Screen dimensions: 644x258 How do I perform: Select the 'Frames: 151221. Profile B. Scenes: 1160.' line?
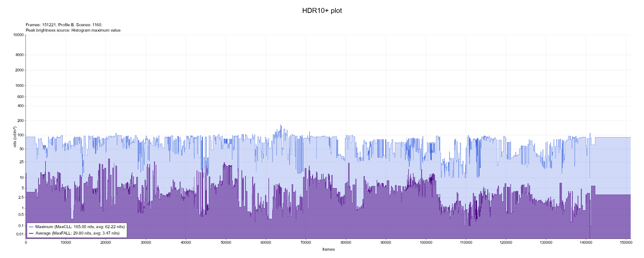pos(64,25)
